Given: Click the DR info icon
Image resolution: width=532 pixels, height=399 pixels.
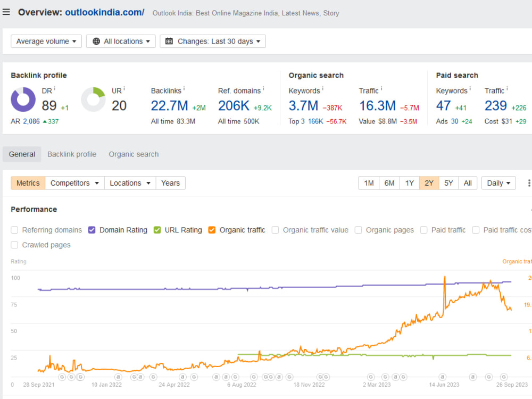Looking at the screenshot, I should pyautogui.click(x=55, y=88).
